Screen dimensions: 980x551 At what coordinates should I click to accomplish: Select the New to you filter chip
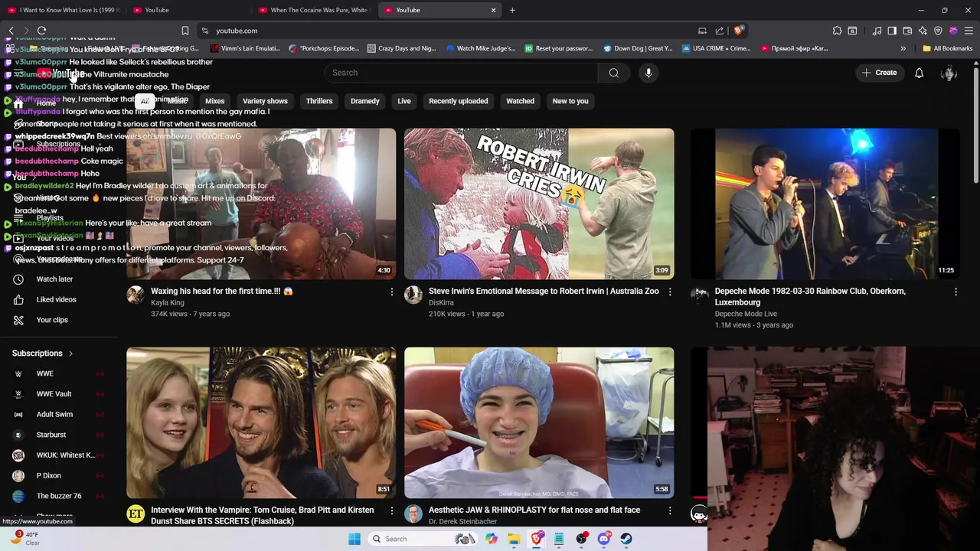pos(570,101)
